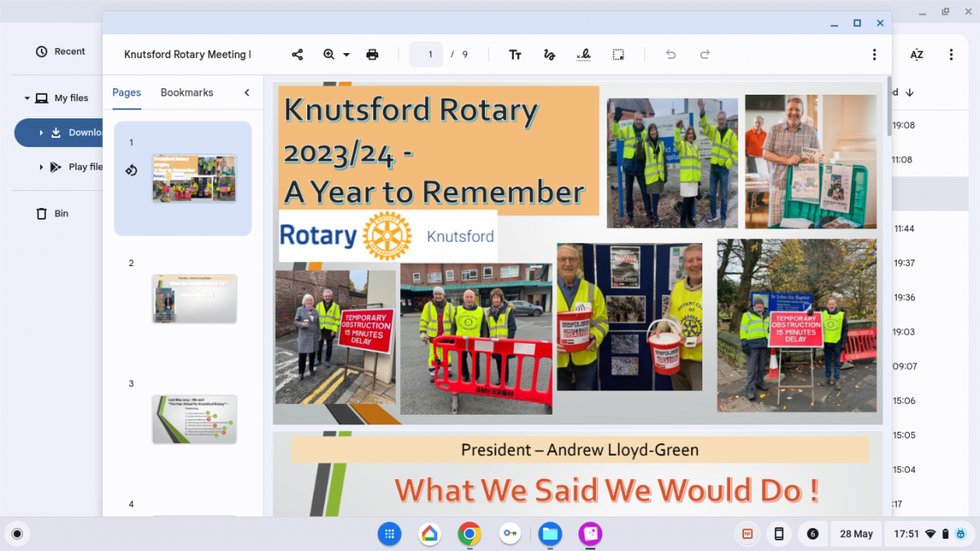Click the ChromeOS launcher circle button
Image resolution: width=980 pixels, height=551 pixels.
17,534
